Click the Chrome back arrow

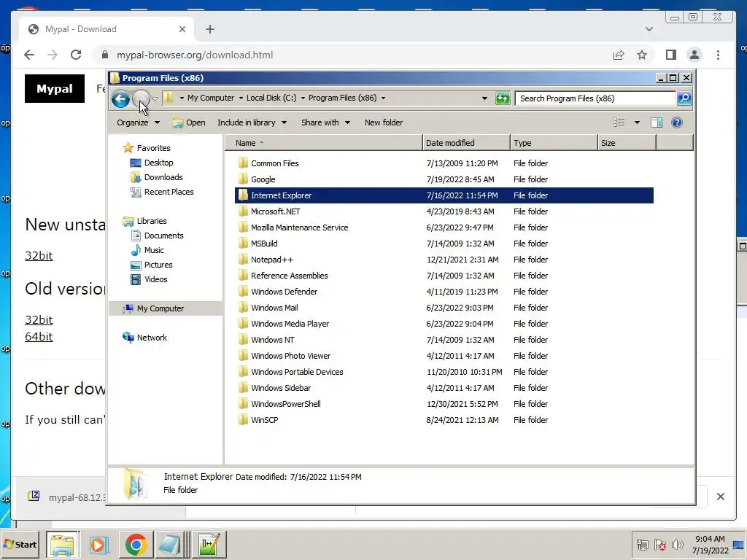coord(29,55)
